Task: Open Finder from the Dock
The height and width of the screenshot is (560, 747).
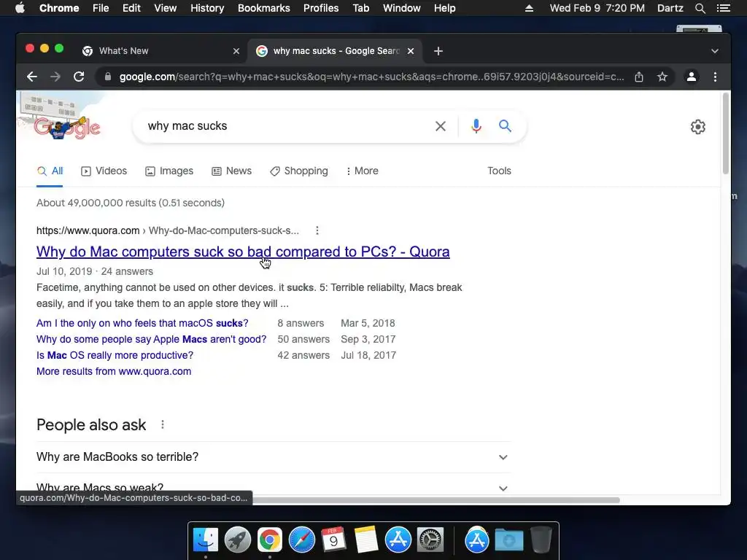Action: coord(206,540)
